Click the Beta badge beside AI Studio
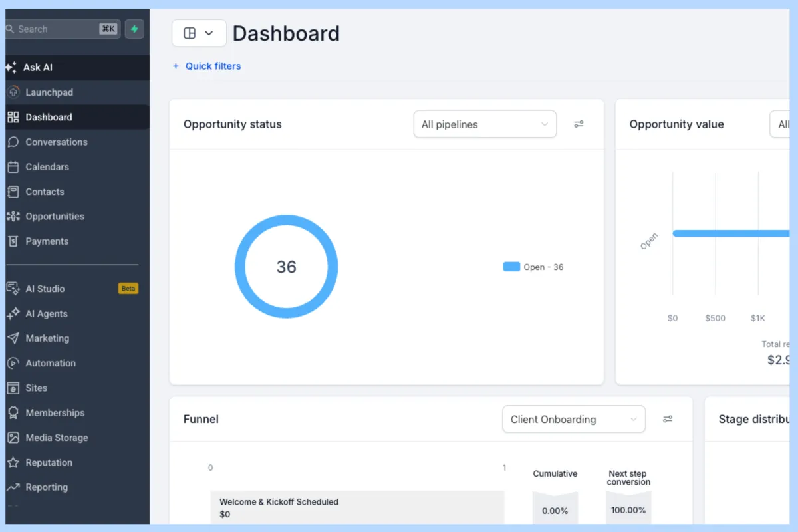This screenshot has height=532, width=798. pos(128,289)
